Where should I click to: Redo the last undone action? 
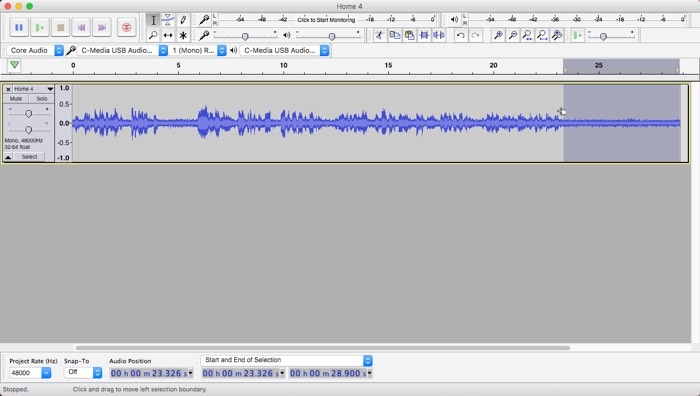click(x=475, y=35)
